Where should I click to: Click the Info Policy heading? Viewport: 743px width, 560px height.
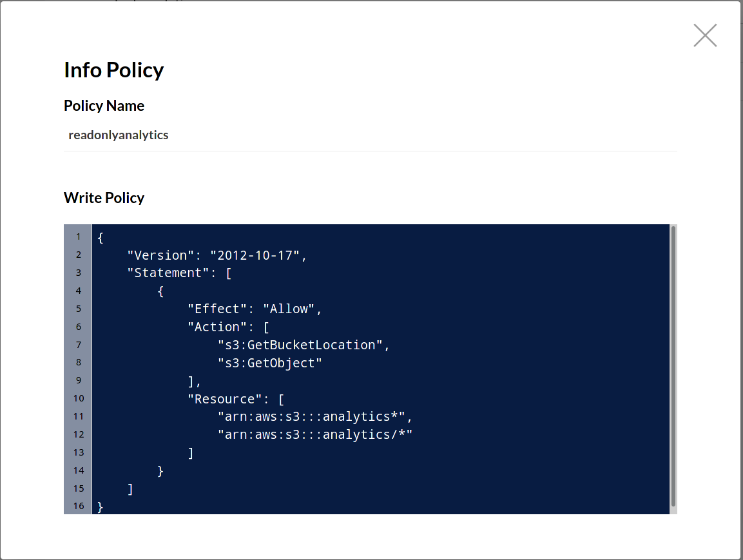(x=113, y=70)
